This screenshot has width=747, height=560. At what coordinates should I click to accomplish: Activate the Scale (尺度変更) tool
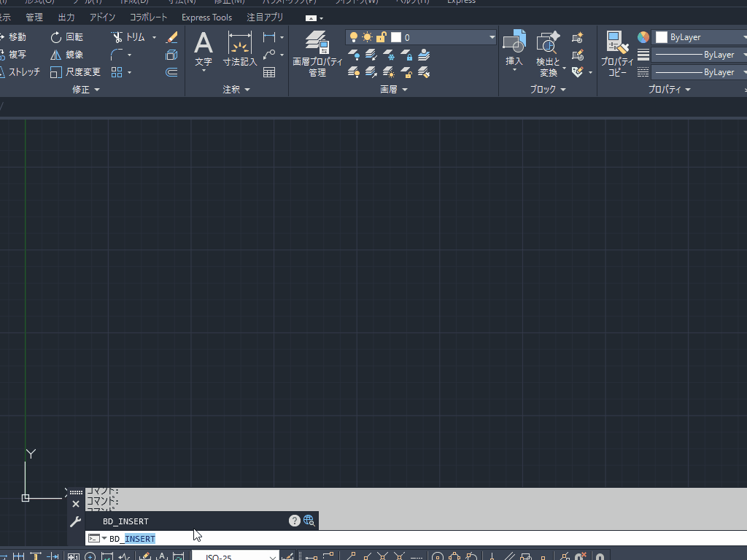pos(75,72)
